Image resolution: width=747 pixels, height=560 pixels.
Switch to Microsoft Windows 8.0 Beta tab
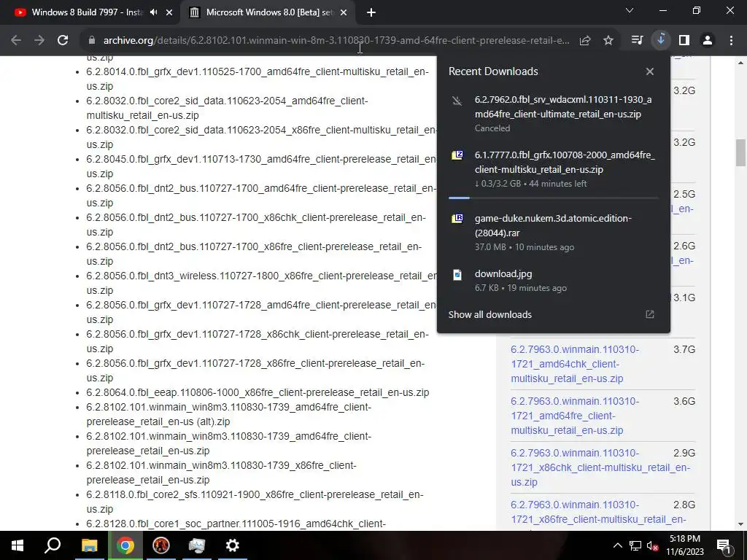click(x=270, y=12)
